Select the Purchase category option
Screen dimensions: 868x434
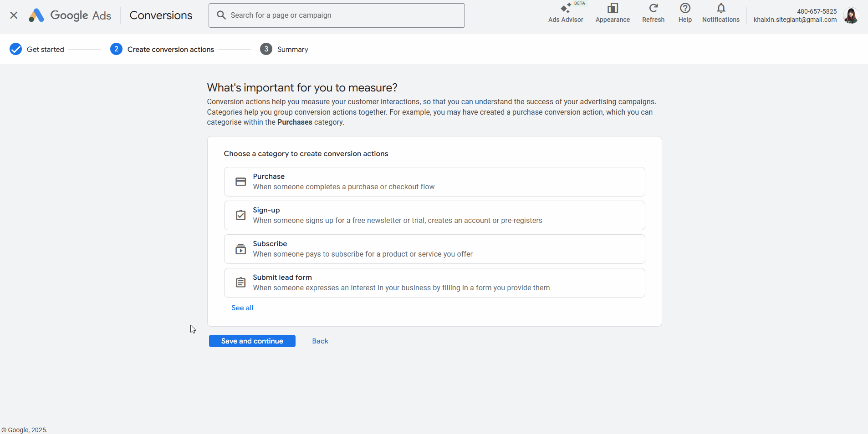pyautogui.click(x=434, y=182)
